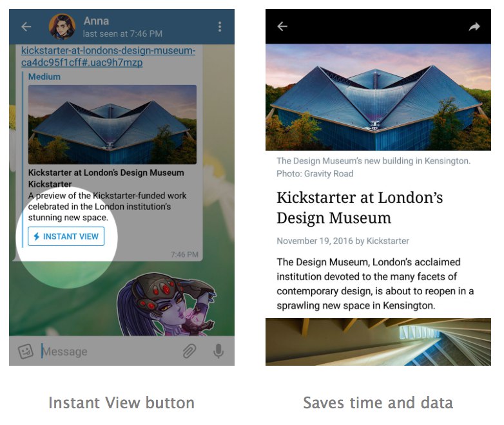Tap the paperclip attach icon
This screenshot has width=504, height=425.
pos(189,351)
